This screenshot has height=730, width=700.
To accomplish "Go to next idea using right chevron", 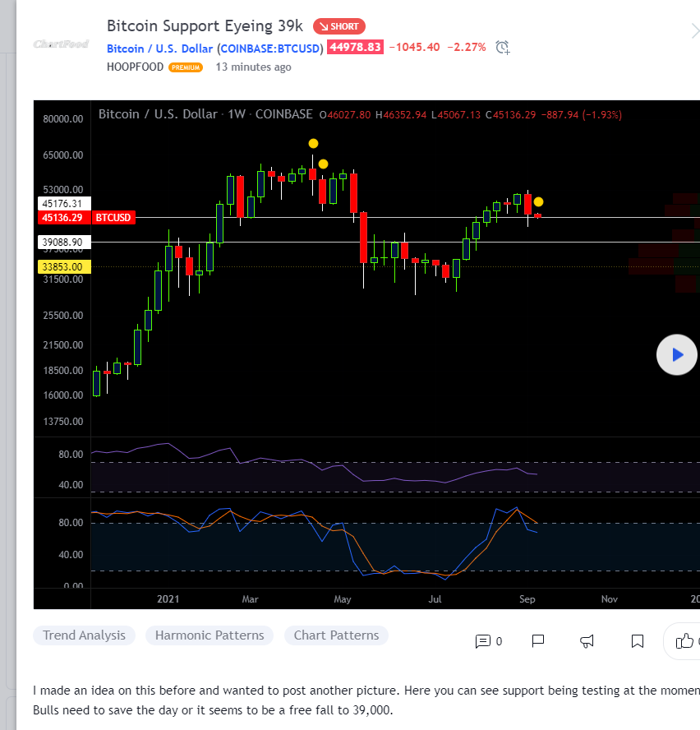I will tap(694, 31).
